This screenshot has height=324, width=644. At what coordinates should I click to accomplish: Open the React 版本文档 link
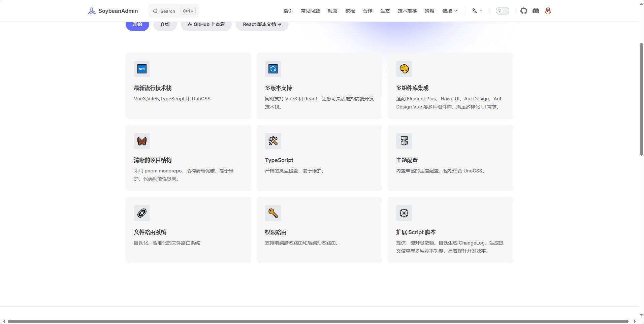pyautogui.click(x=262, y=24)
